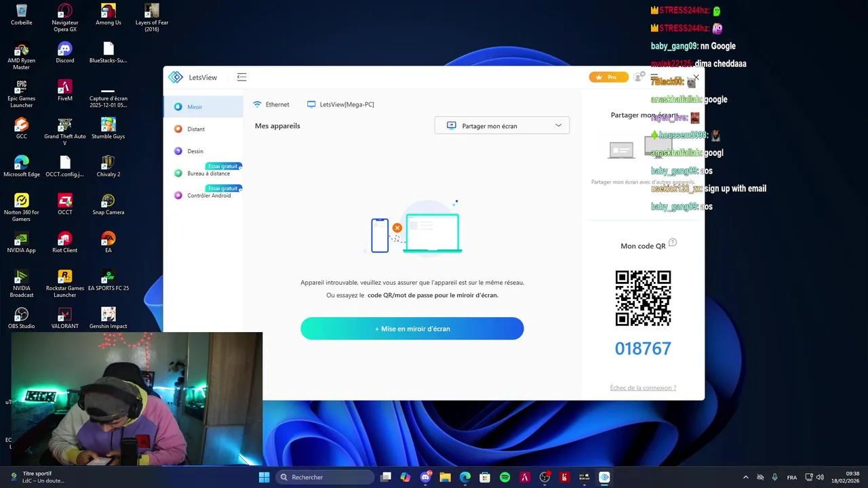This screenshot has width=868, height=488.
Task: Click the Ethernet network indicator
Action: pyautogui.click(x=271, y=104)
